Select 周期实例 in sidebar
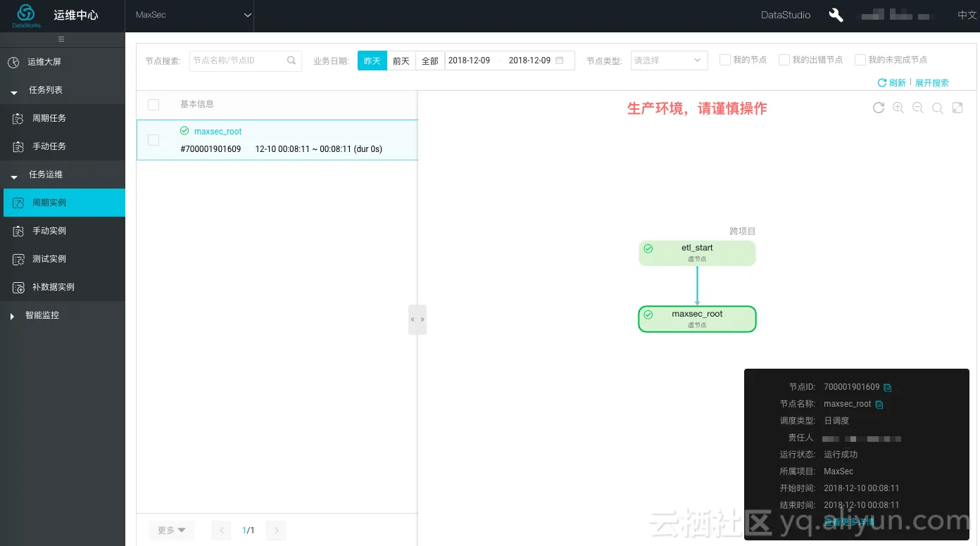 (x=64, y=203)
